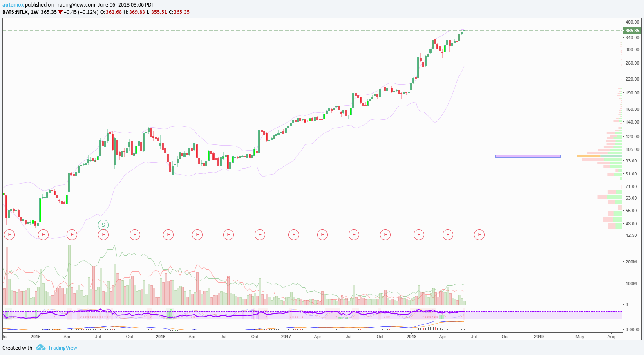Open the January 2015 earnings E marker
The width and height of the screenshot is (644, 355).
(43, 235)
